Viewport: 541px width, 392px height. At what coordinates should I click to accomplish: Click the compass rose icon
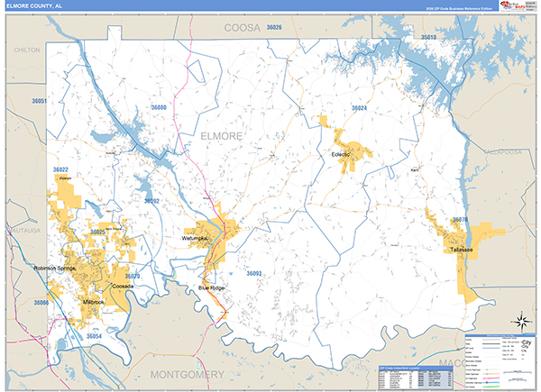pos(520,322)
